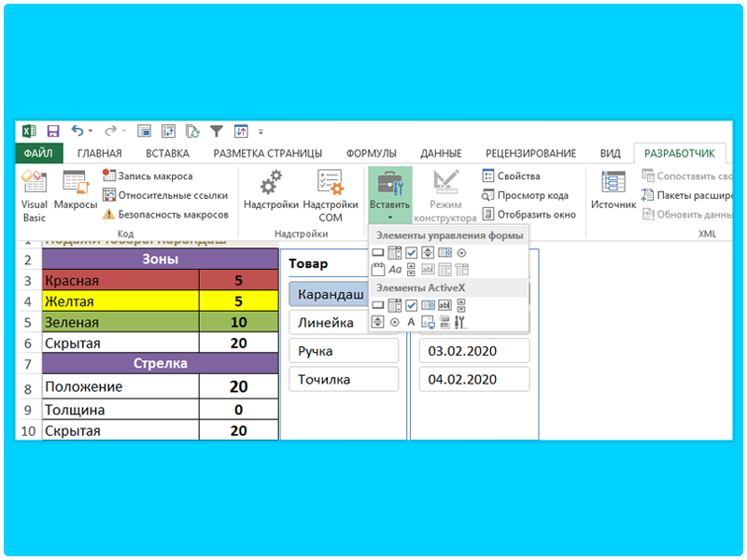Screen dimensions: 747x560
Task: Open the XML Источник pane
Action: pos(613,190)
